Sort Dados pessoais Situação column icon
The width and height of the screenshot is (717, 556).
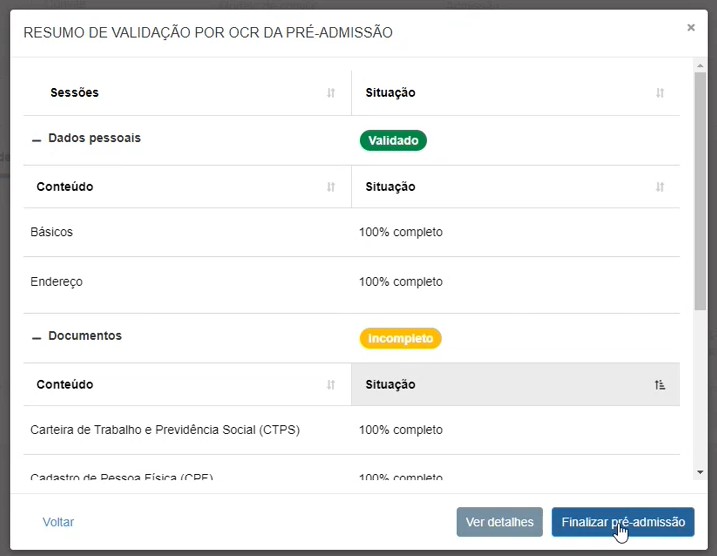click(x=660, y=187)
